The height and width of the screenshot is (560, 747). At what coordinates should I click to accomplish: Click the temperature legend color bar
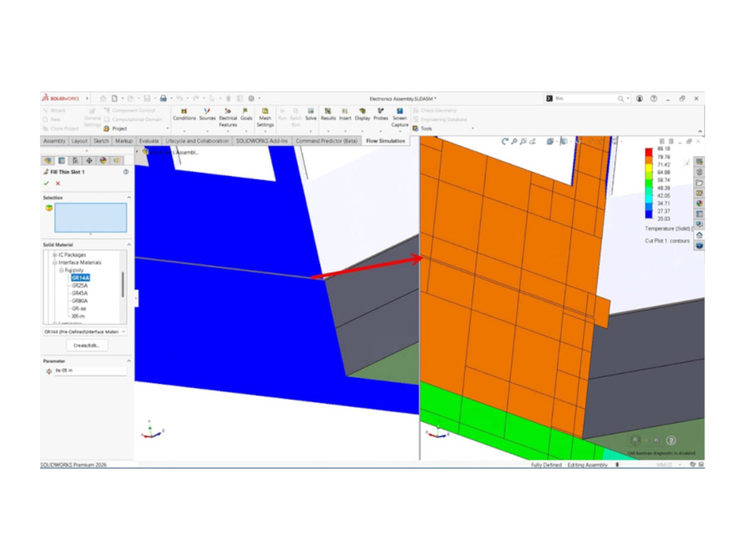pyautogui.click(x=648, y=183)
